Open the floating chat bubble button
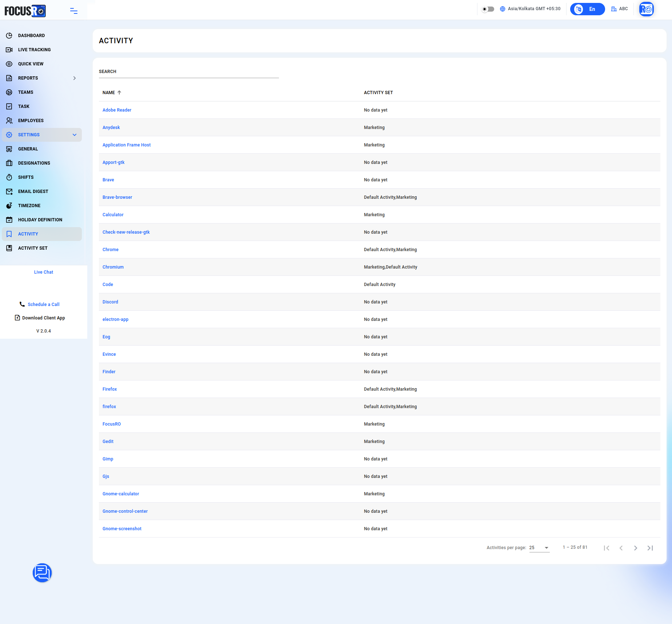 tap(42, 573)
